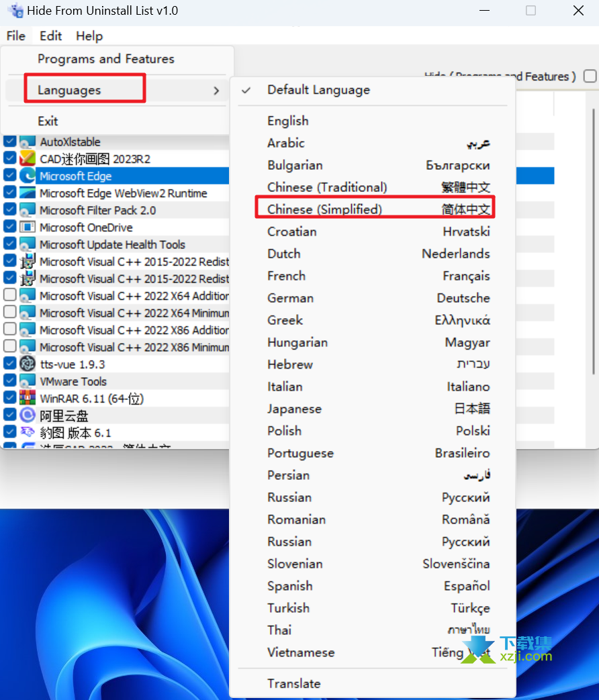Image resolution: width=599 pixels, height=700 pixels.
Task: Uncheck the AutoXlstable checkbox
Action: (10, 142)
